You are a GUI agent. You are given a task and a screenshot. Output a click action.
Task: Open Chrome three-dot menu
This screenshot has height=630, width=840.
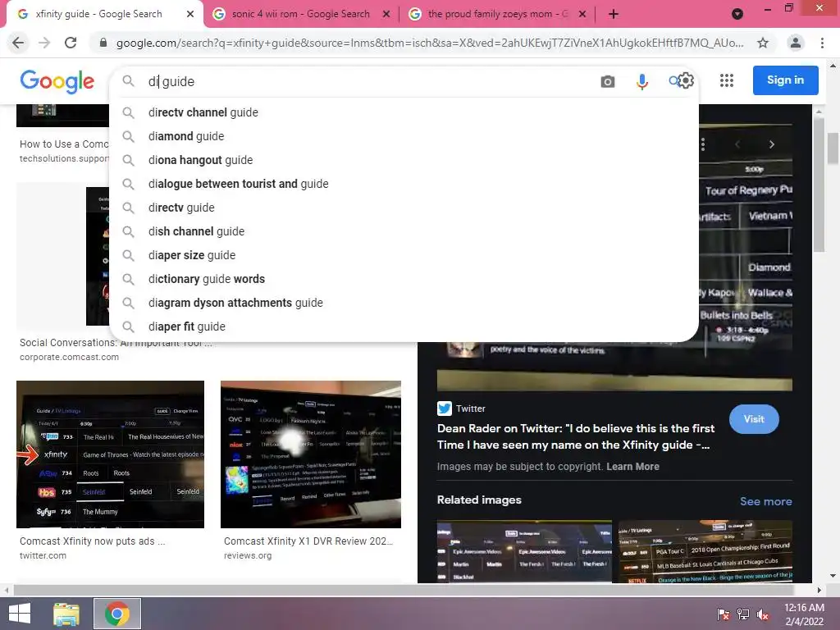click(822, 43)
